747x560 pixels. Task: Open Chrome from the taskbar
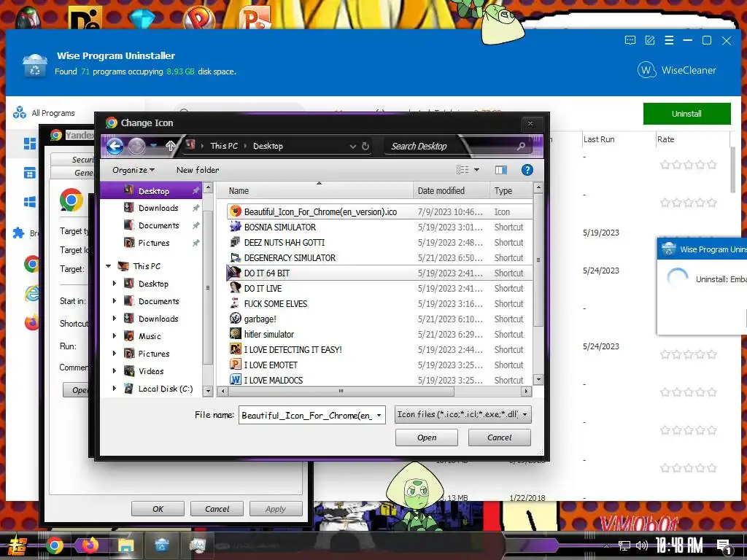[54, 545]
